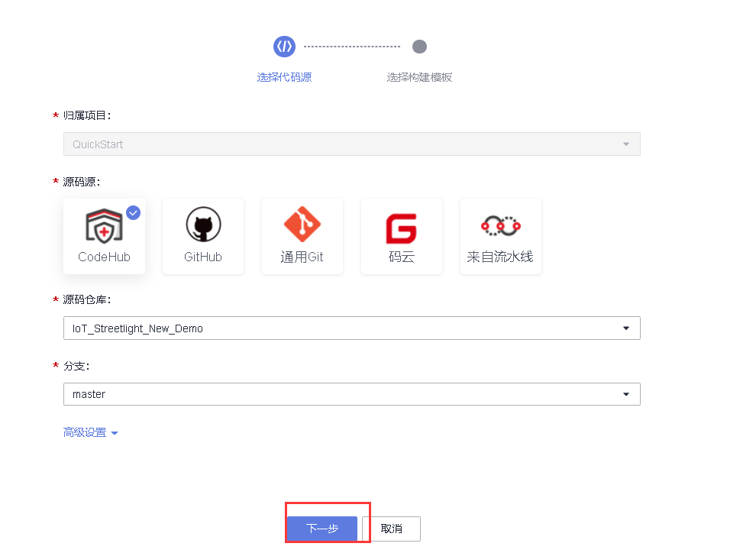The height and width of the screenshot is (553, 756).
Task: Choose GitHub as code source
Action: coord(203,236)
